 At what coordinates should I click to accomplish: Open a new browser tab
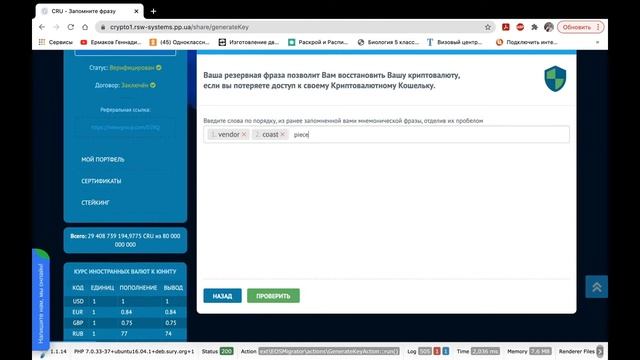[x=153, y=11]
